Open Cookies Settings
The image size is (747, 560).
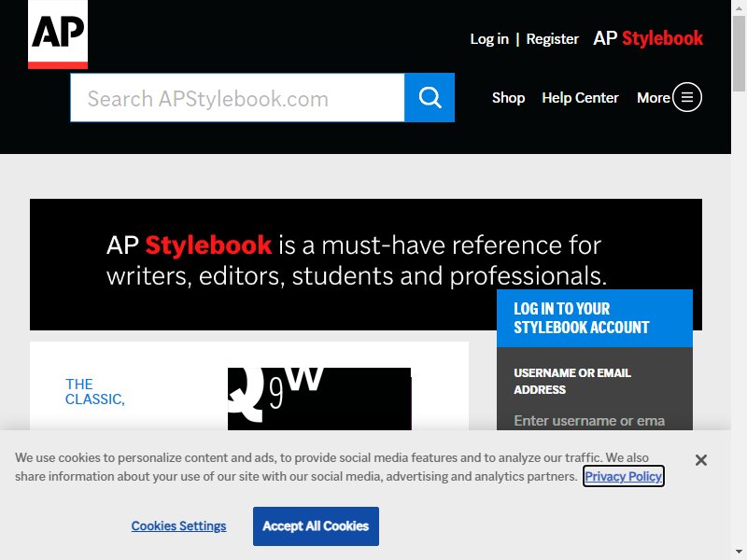tap(178, 525)
